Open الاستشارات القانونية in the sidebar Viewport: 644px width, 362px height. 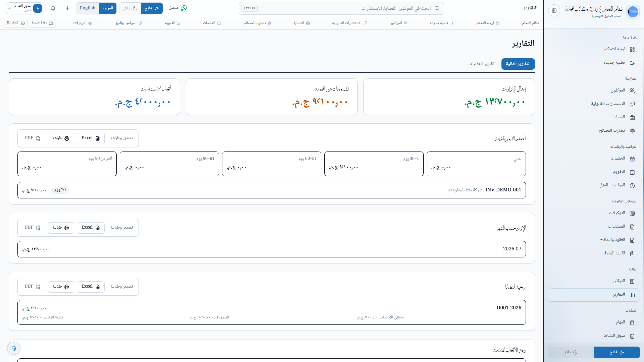[594, 104]
